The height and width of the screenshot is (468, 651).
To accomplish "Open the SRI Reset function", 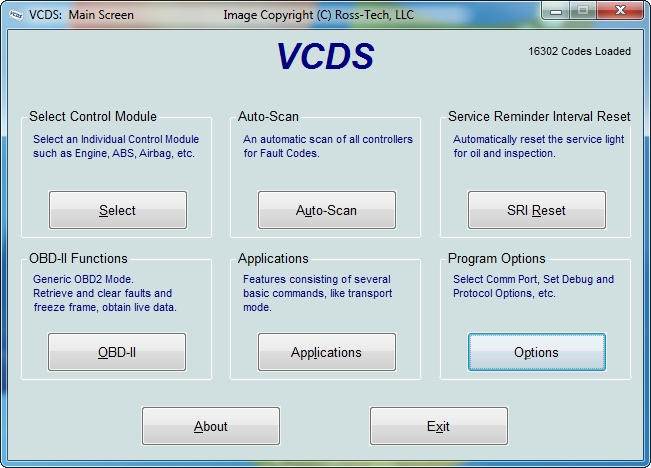I will click(x=536, y=210).
